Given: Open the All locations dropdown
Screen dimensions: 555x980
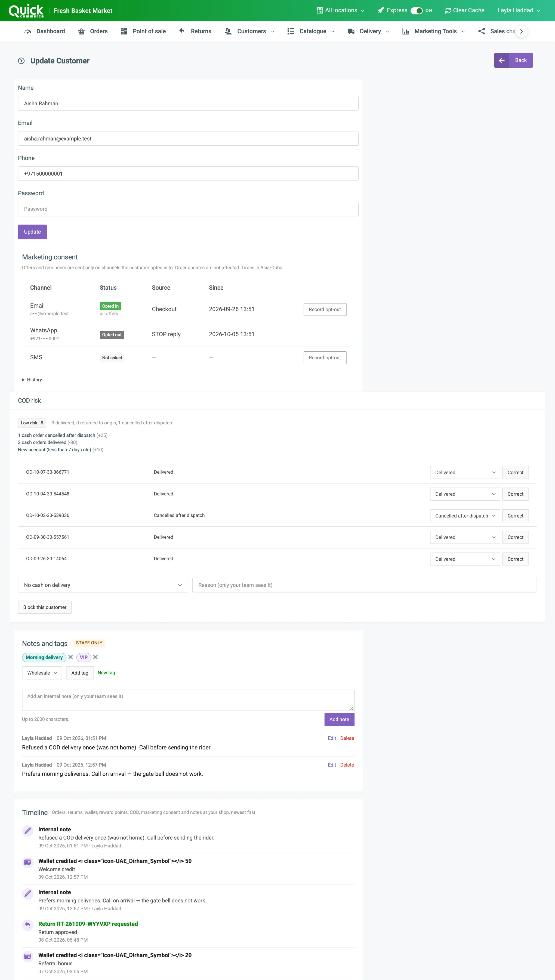Looking at the screenshot, I should pyautogui.click(x=340, y=11).
